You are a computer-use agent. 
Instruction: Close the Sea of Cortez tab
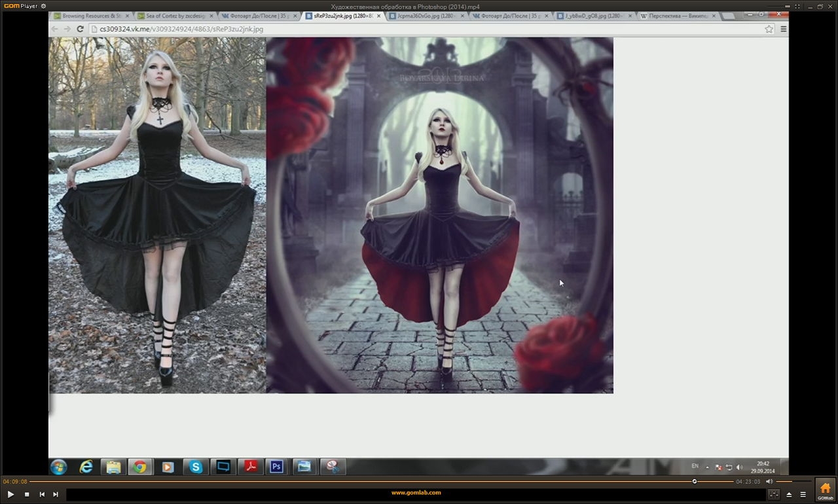pos(211,16)
